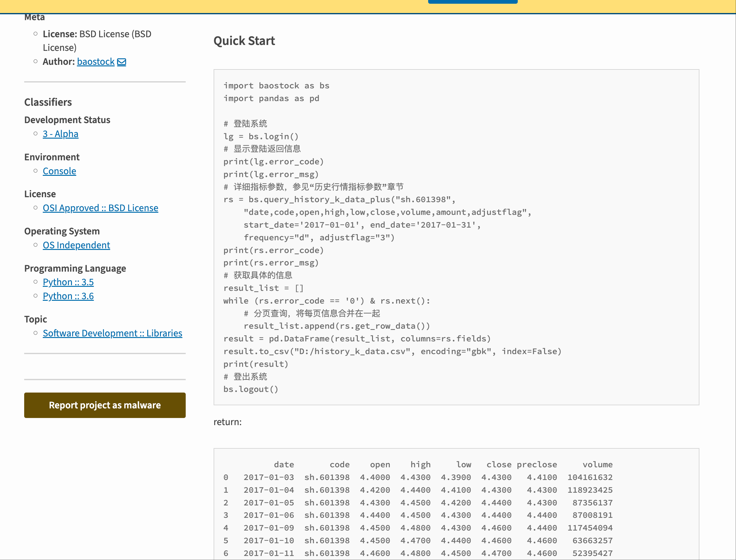Click the volume value 117454094
The height and width of the screenshot is (560, 736).
point(590,528)
